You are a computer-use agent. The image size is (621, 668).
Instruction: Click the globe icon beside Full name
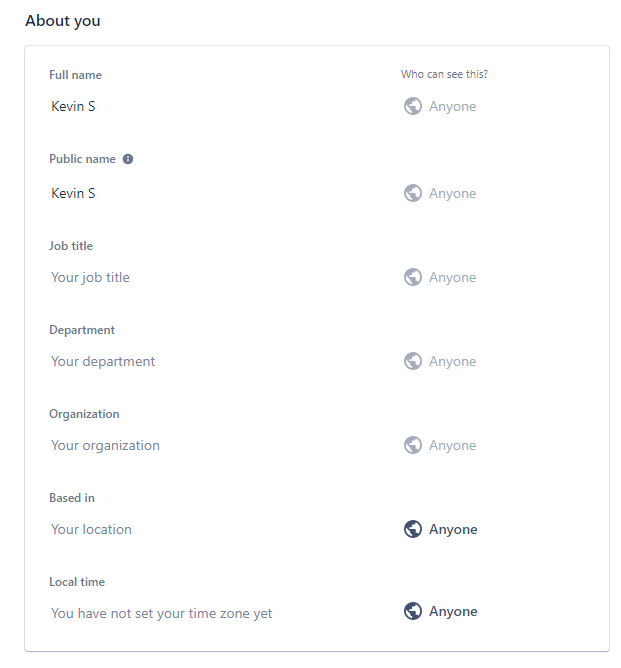click(412, 106)
